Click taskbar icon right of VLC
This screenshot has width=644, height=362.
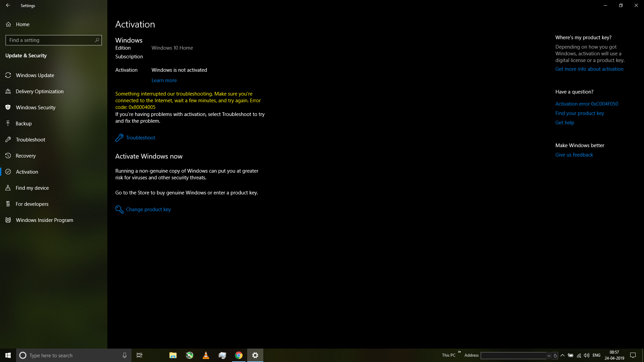(222, 355)
